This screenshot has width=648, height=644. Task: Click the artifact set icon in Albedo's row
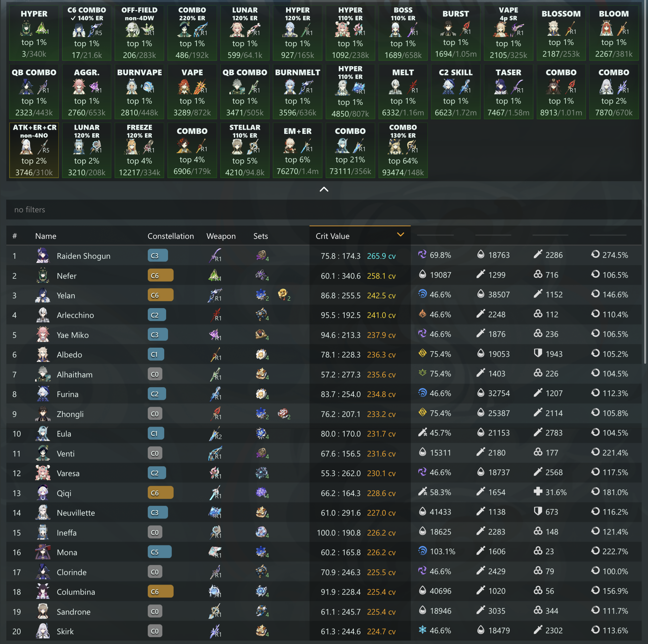(x=262, y=354)
